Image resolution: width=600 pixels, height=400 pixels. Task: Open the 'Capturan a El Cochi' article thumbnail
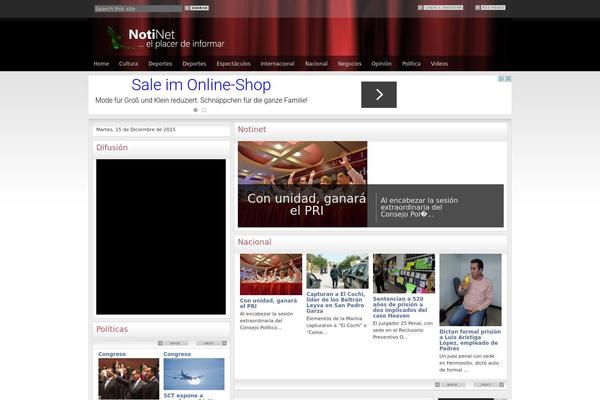(338, 271)
